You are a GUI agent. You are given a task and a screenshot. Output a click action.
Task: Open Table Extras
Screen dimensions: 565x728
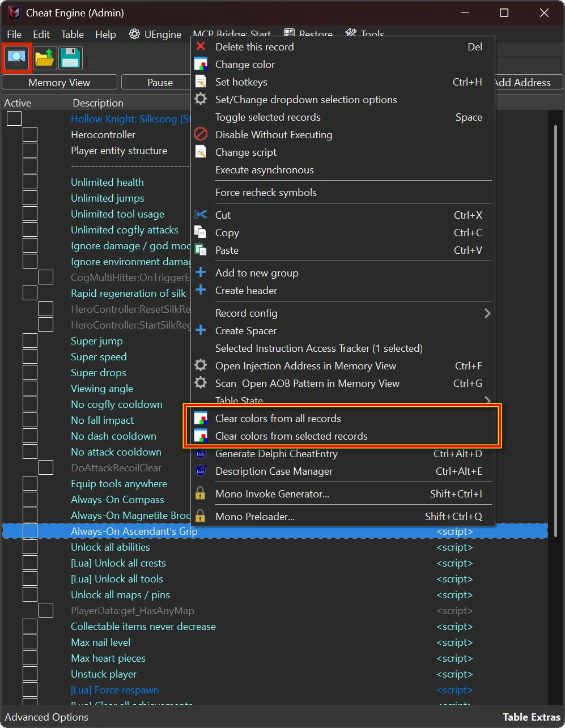click(532, 717)
